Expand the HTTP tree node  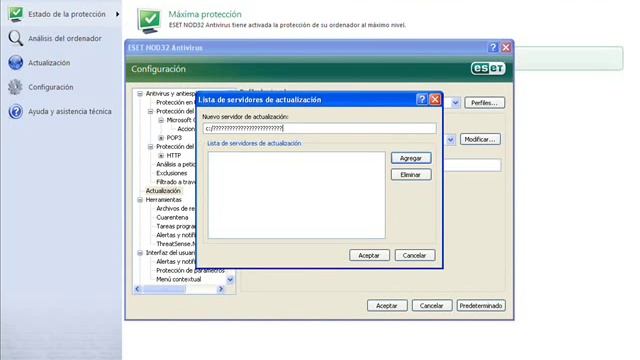point(161,156)
